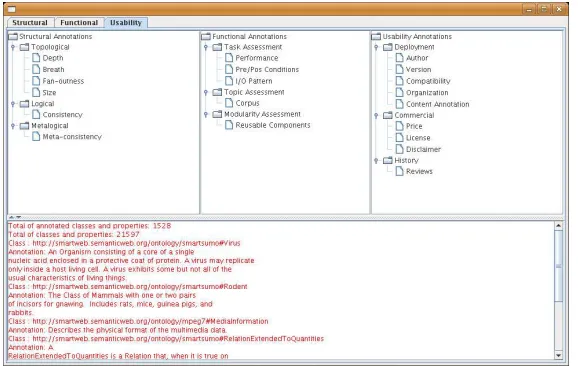Click the Consistency document icon

(36, 115)
